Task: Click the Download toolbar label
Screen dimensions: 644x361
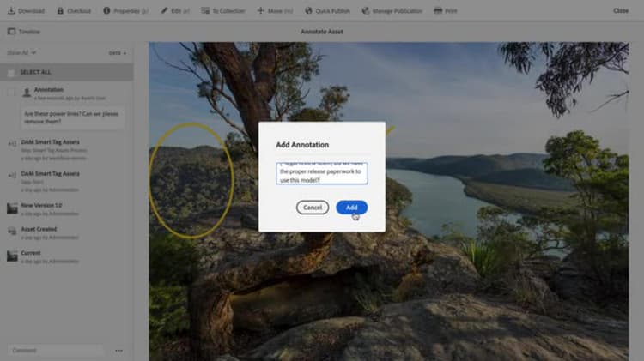Action: 31,11
